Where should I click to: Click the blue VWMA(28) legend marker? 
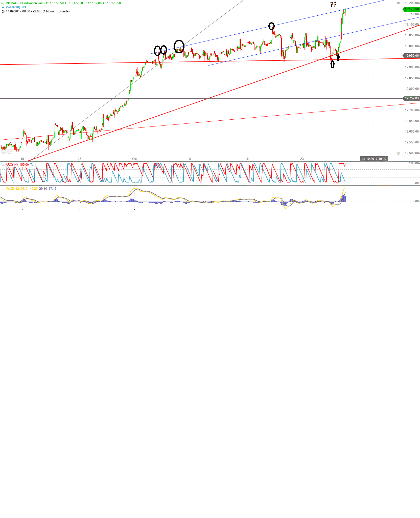pyautogui.click(x=3, y=8)
